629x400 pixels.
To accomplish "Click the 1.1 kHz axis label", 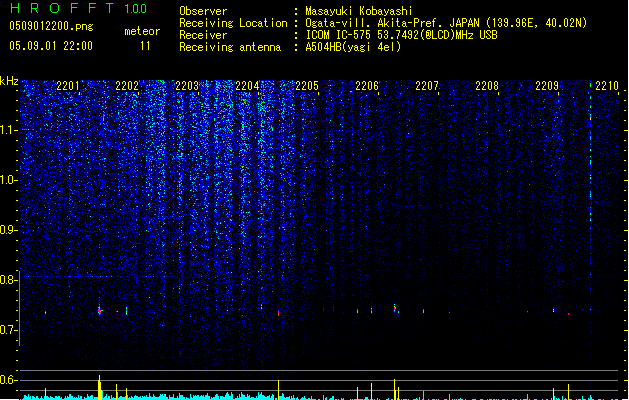I will point(8,130).
